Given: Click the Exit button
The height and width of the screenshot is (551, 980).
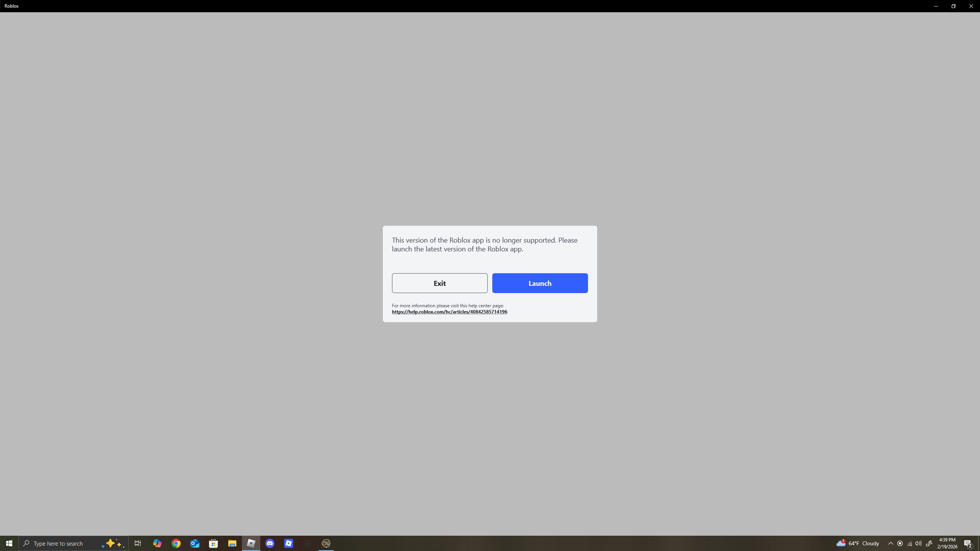Looking at the screenshot, I should [439, 283].
